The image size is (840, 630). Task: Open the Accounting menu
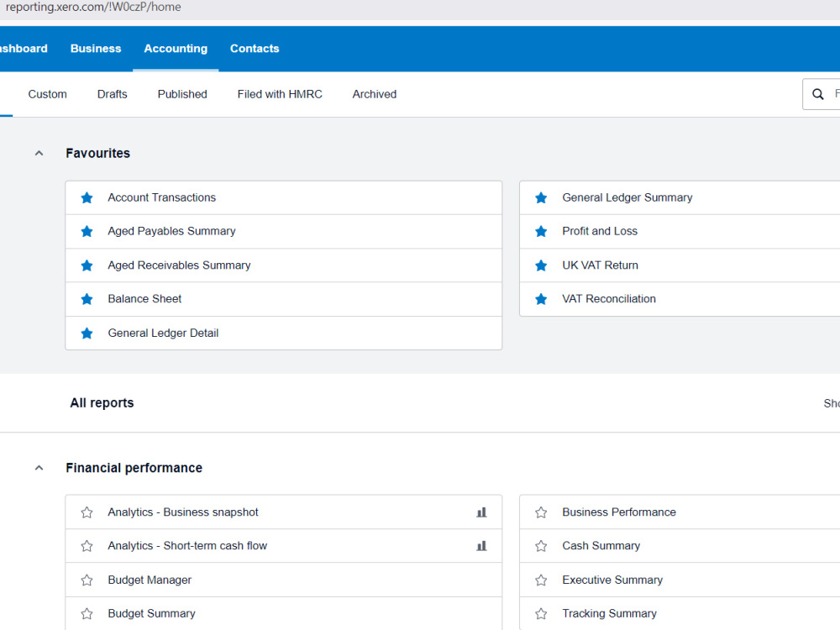click(176, 49)
